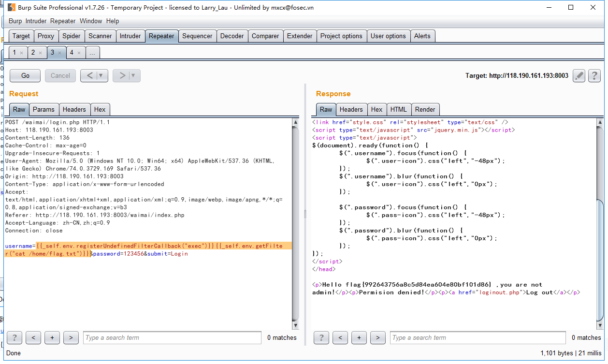This screenshot has width=608, height=364.
Task: Open the Burp menu
Action: tap(15, 21)
